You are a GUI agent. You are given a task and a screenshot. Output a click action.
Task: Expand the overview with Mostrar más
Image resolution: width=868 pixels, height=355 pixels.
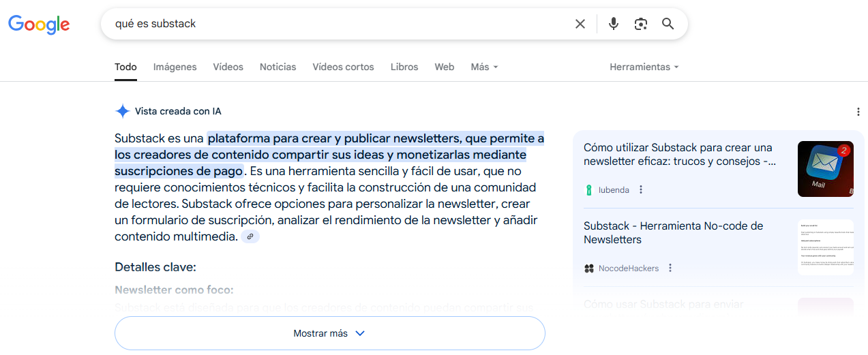point(330,333)
